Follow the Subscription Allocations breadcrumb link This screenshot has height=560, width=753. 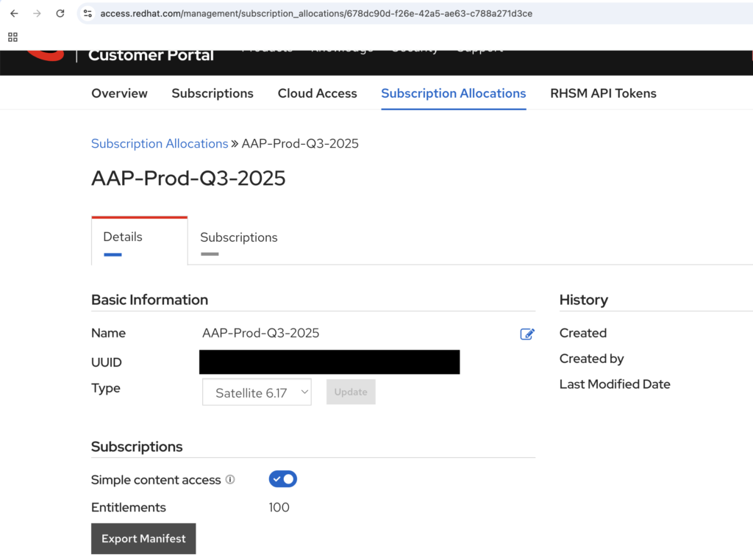160,143
